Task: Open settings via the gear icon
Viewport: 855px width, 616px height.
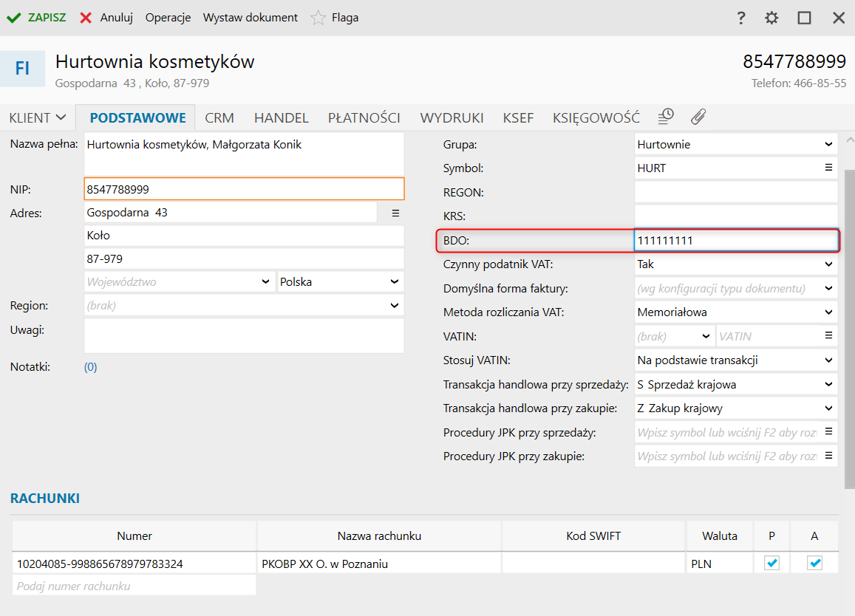Action: [771, 18]
